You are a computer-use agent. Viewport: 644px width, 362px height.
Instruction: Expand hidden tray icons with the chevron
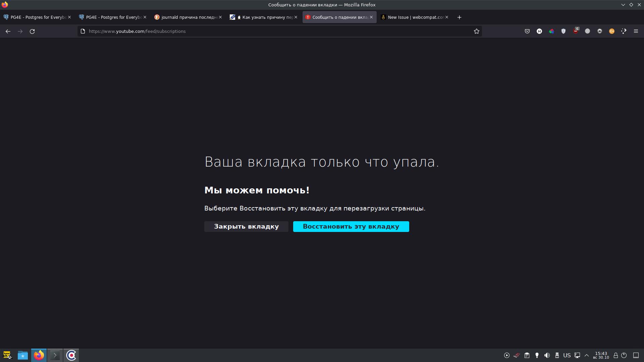coord(587,355)
